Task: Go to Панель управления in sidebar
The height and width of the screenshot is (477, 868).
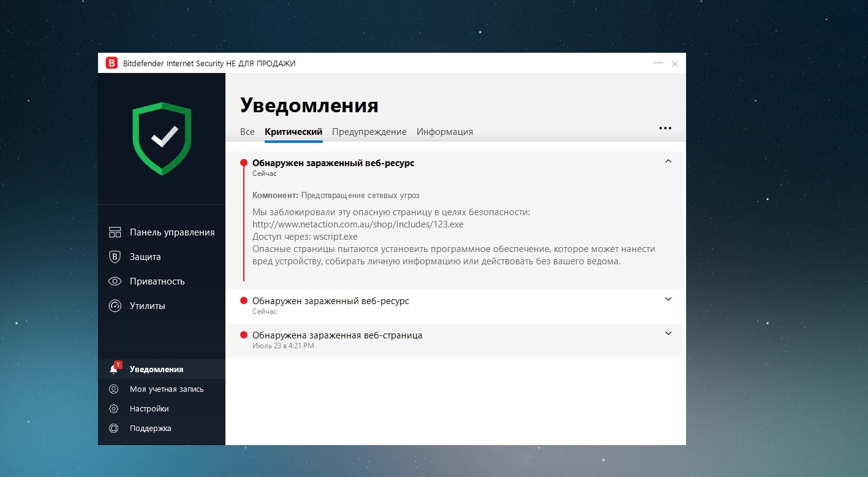Action: pyautogui.click(x=172, y=232)
